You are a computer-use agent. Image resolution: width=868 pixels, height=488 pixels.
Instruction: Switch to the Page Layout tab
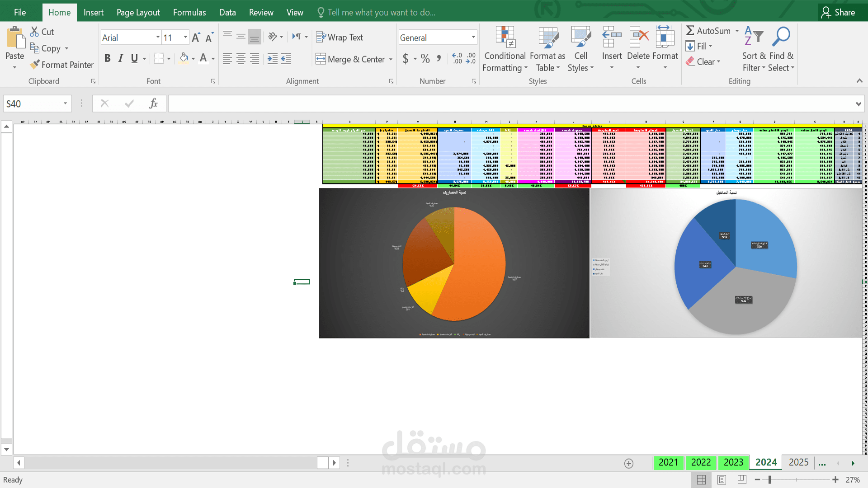click(138, 12)
